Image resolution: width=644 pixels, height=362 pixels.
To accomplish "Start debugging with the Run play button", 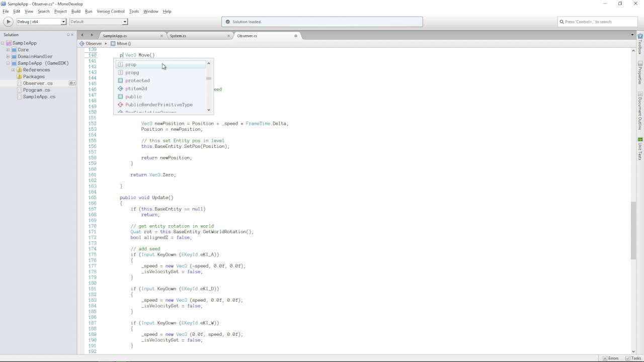I will tap(8, 22).
